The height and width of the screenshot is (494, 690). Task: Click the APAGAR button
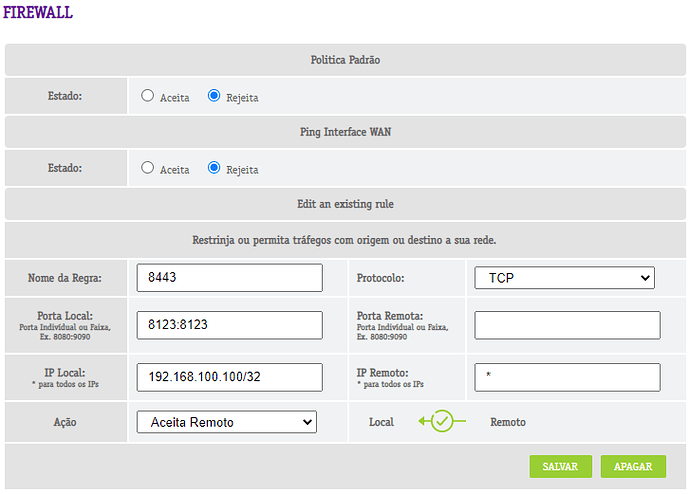633,466
